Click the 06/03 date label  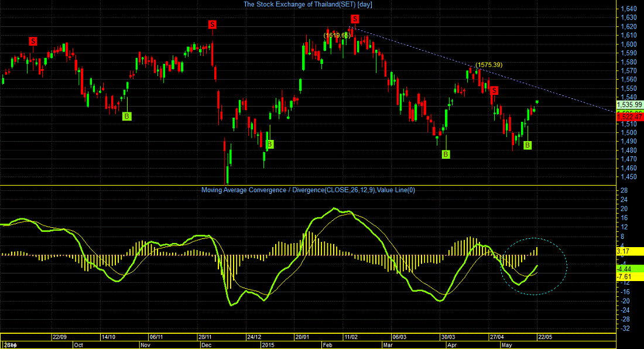point(399,337)
